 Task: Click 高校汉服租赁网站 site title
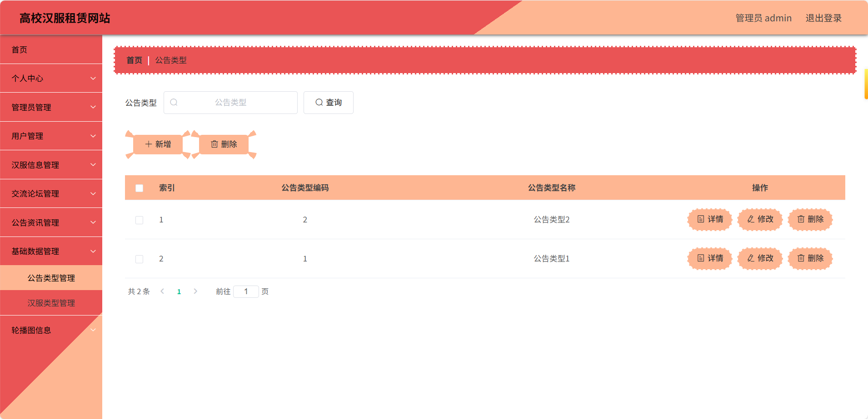pyautogui.click(x=65, y=18)
